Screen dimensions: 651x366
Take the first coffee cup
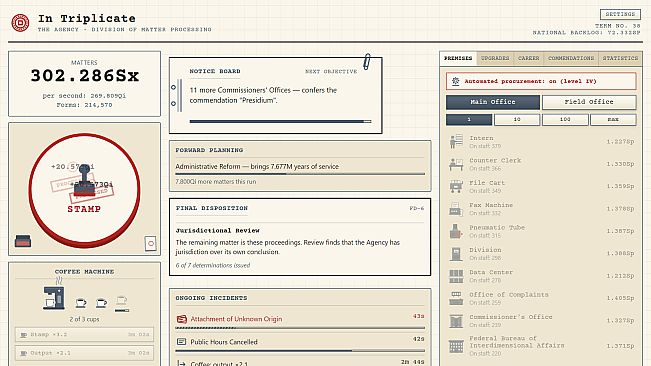coord(81,303)
